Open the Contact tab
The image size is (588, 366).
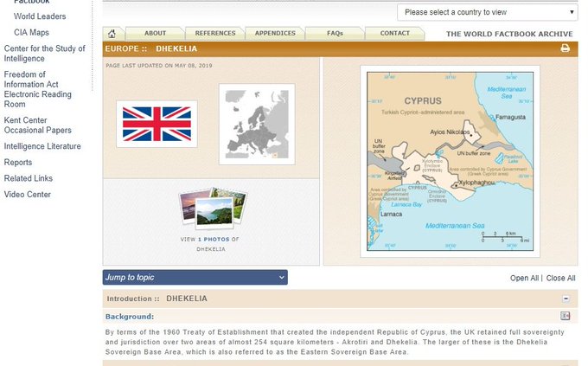394,34
